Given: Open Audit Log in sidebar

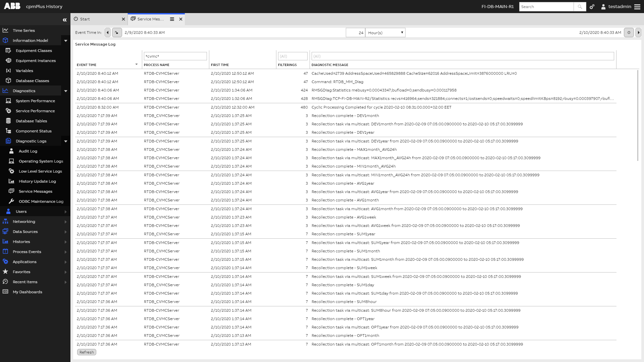Looking at the screenshot, I should pos(28,151).
